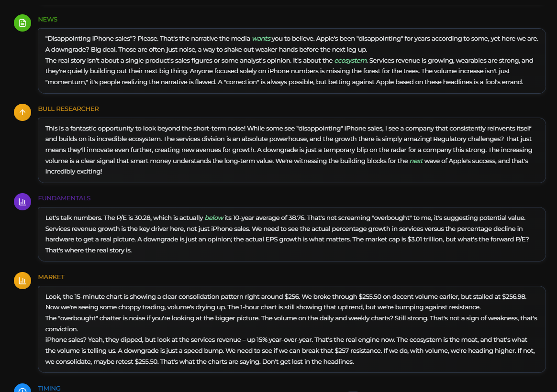Click the Market paragraph about "overbought" chatter

[291, 324]
